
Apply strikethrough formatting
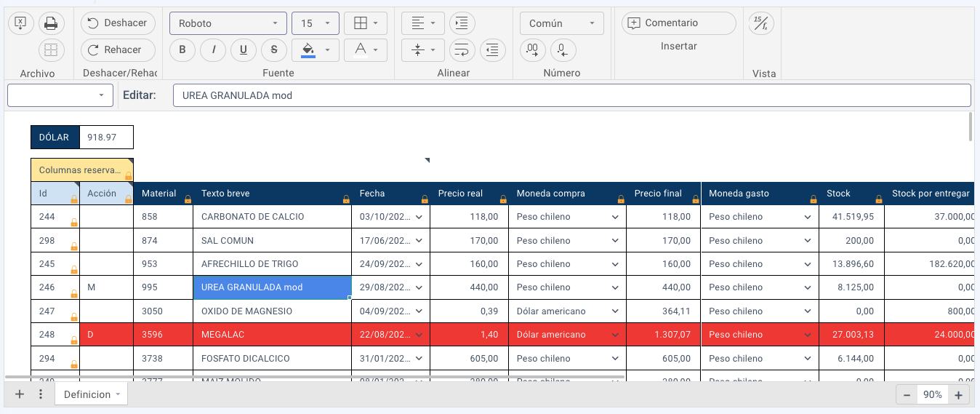click(274, 50)
